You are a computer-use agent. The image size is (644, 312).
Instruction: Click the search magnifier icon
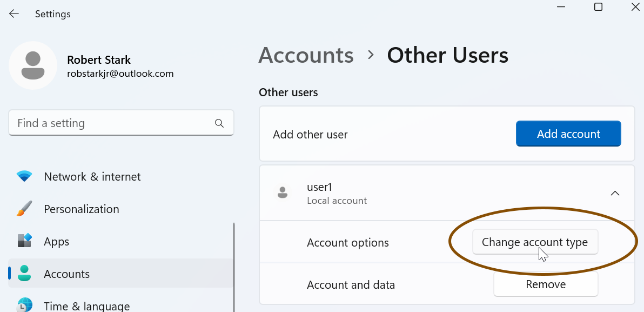pos(219,123)
